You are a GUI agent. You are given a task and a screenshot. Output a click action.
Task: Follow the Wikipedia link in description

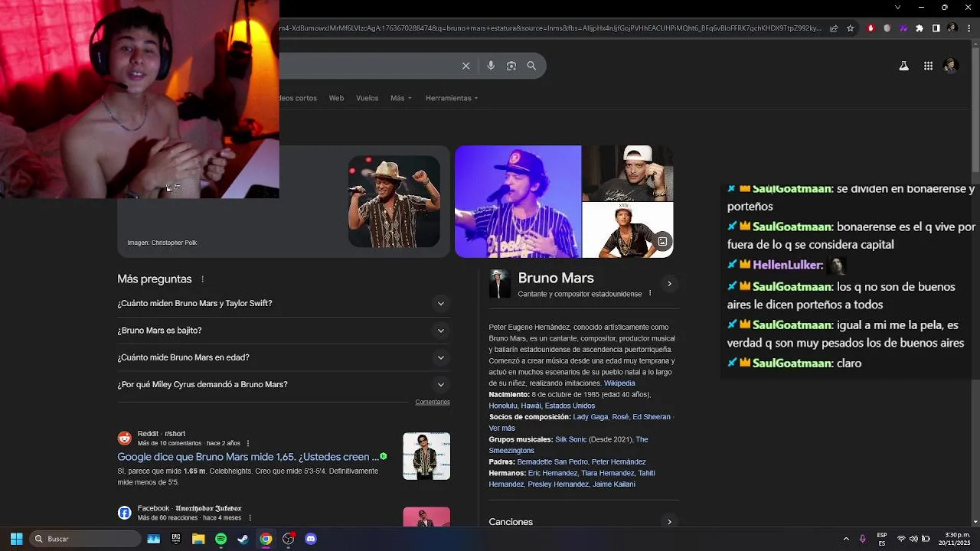click(x=619, y=383)
